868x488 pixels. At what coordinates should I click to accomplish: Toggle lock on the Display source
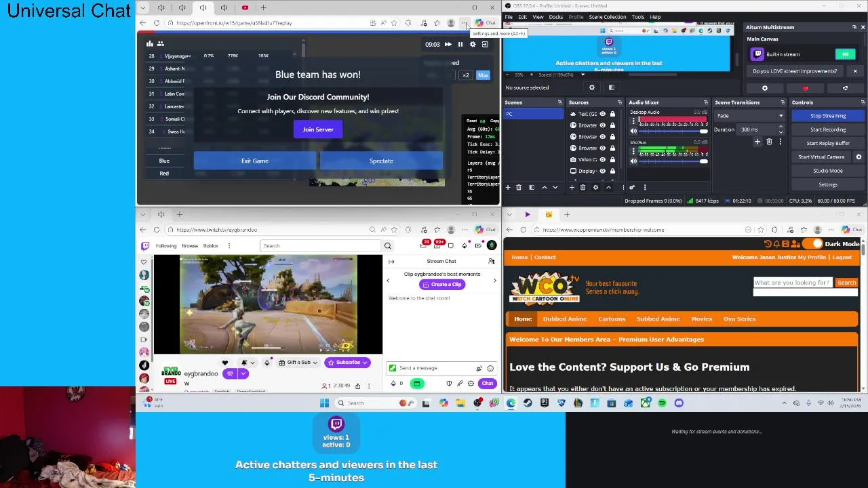click(612, 171)
